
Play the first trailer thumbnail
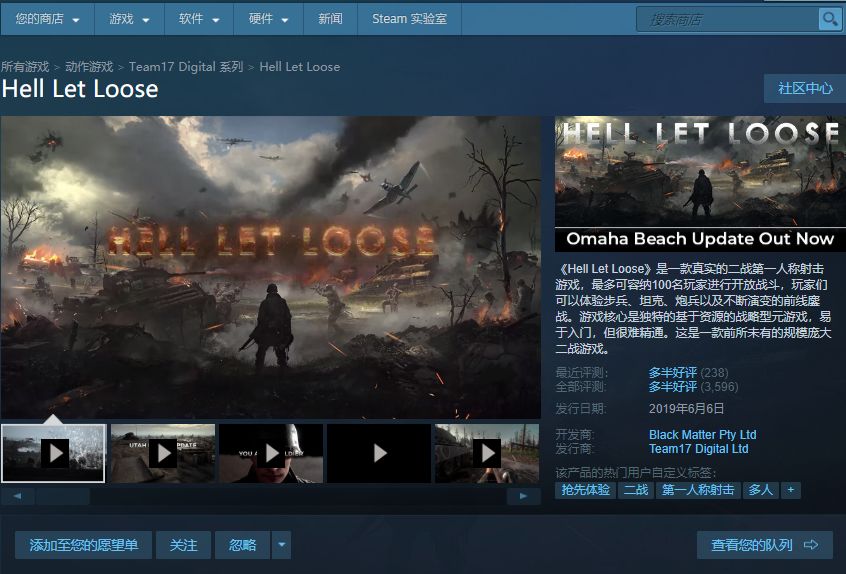click(53, 453)
